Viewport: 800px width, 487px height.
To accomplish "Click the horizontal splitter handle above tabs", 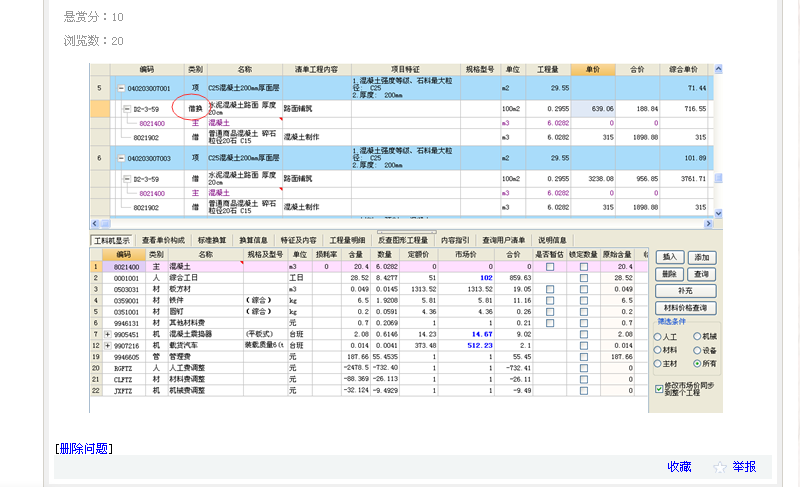I will 407,232.
